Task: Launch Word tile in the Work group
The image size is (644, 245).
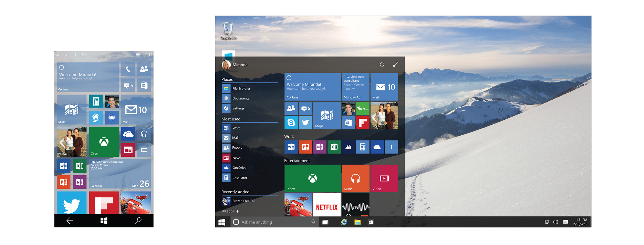Action: pyautogui.click(x=291, y=147)
